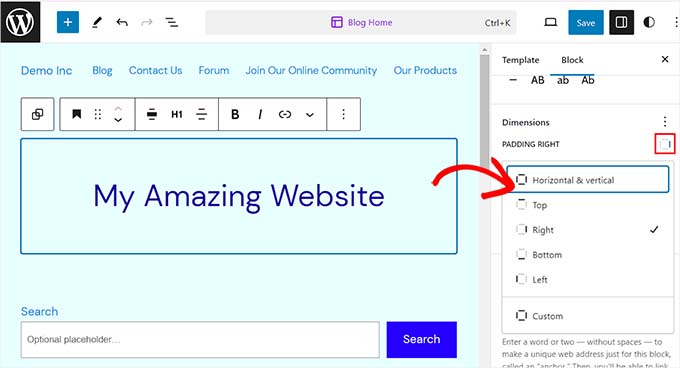This screenshot has width=680, height=368.
Task: Open the Blog Home command palette bar
Action: (361, 22)
